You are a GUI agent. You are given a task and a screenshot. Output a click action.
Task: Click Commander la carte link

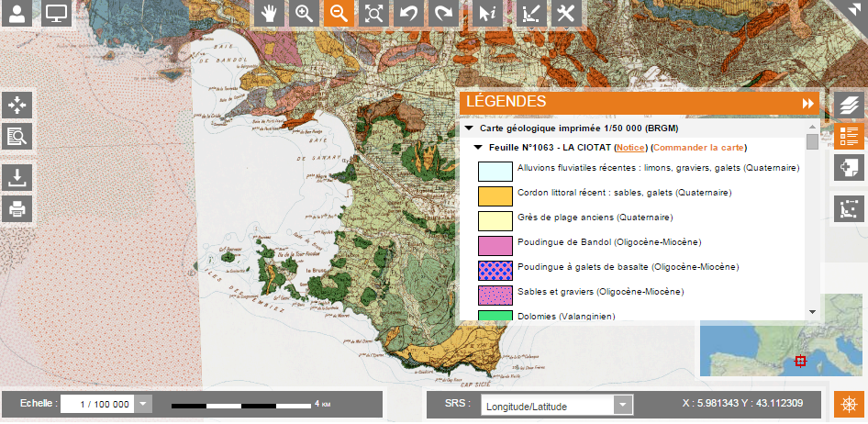pyautogui.click(x=699, y=148)
